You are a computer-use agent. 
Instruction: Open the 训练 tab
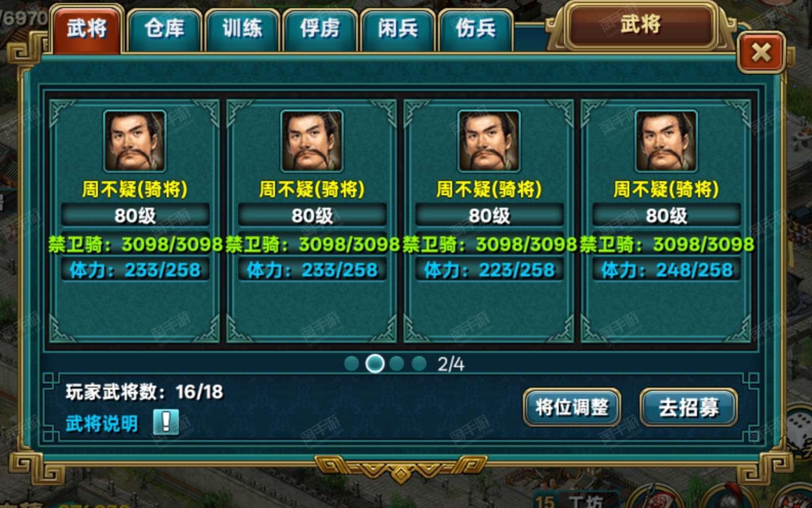(x=242, y=29)
